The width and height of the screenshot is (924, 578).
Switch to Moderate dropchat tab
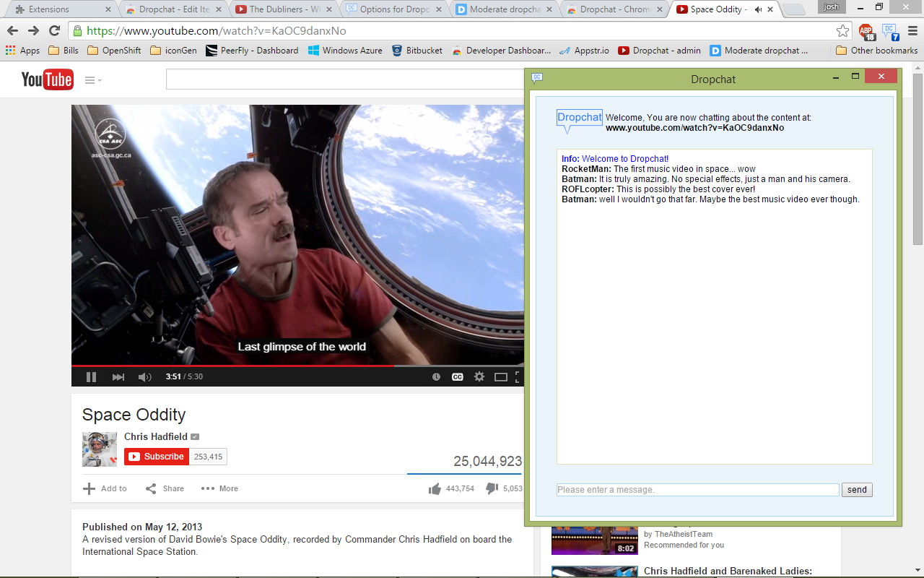click(x=505, y=9)
